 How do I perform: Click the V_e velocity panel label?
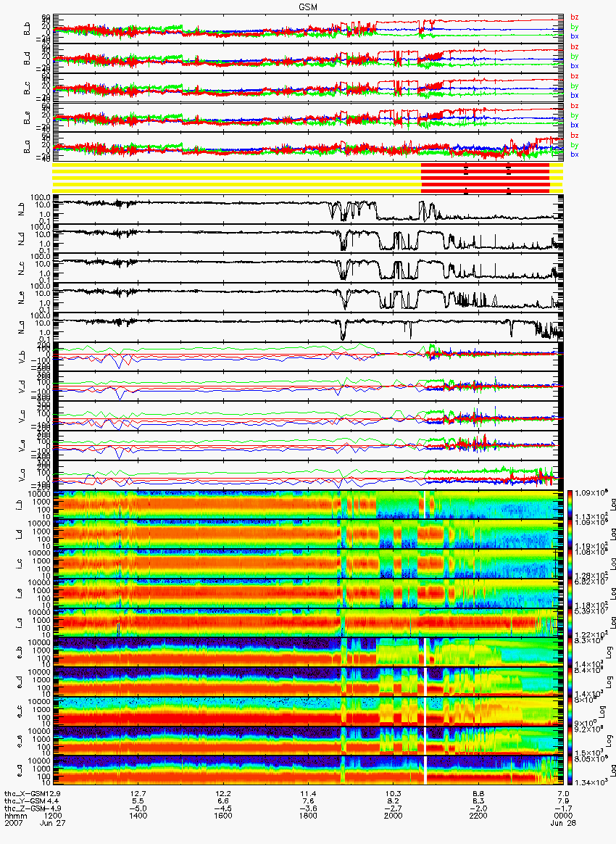point(22,445)
